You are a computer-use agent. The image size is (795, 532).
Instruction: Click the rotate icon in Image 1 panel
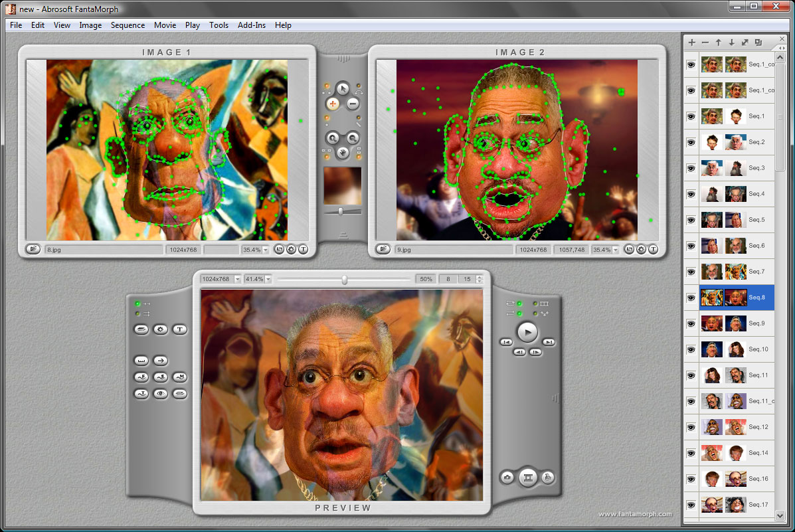click(x=279, y=249)
